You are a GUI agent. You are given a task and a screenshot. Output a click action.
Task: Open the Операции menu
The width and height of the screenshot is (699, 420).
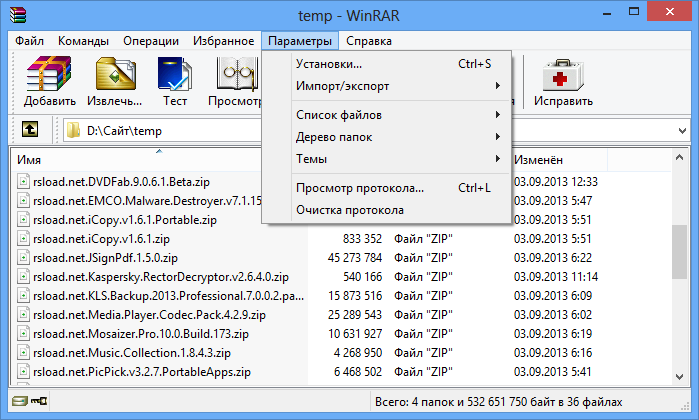(x=151, y=41)
